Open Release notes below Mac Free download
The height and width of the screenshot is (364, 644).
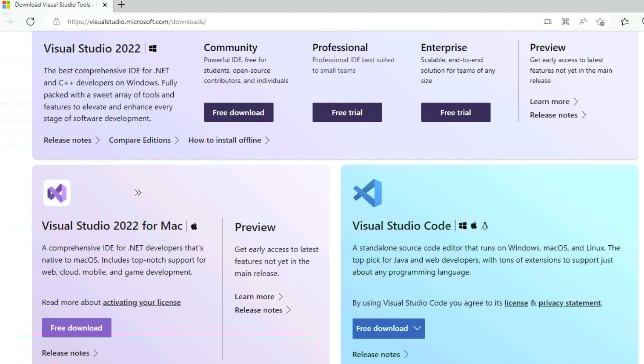click(x=70, y=353)
